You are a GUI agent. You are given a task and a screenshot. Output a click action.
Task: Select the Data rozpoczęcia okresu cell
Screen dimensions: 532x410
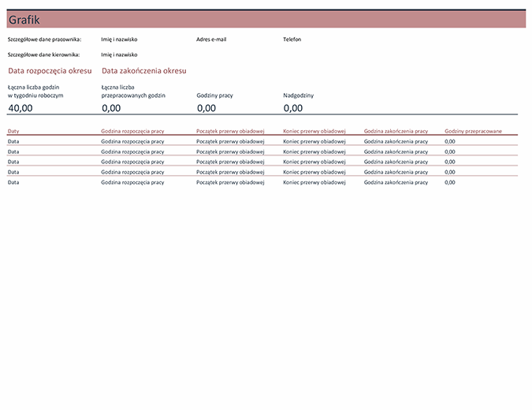click(50, 71)
